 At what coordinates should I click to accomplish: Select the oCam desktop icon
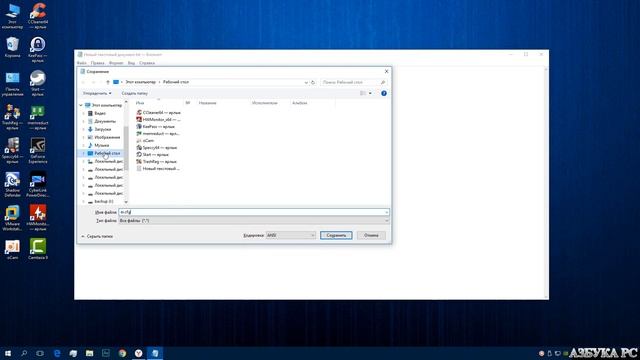pos(12,250)
